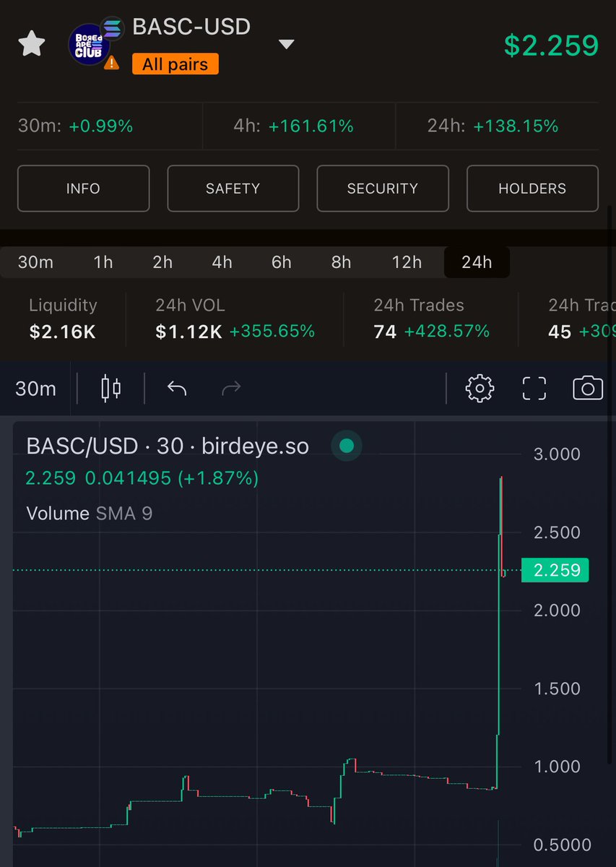Select the All pairs orange tag
The height and width of the screenshot is (867, 616).
tap(175, 64)
